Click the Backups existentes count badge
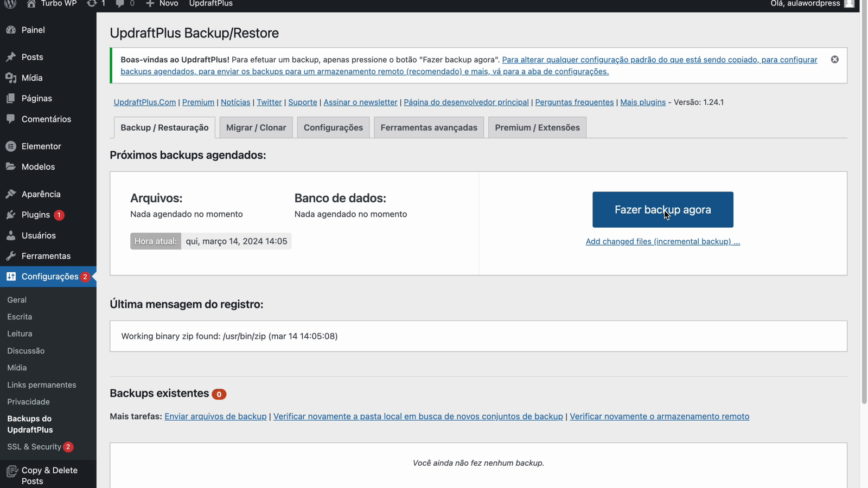 219,394
